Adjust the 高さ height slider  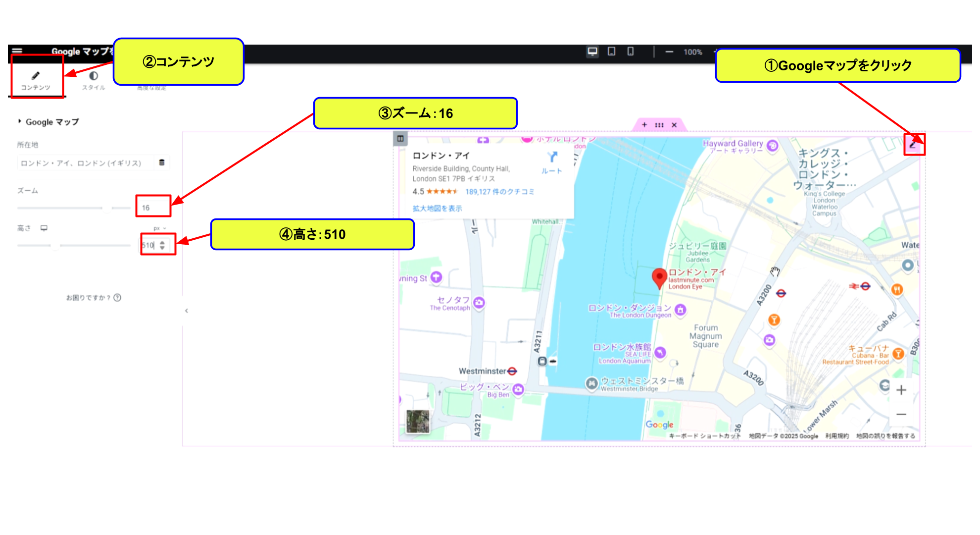tap(74, 245)
